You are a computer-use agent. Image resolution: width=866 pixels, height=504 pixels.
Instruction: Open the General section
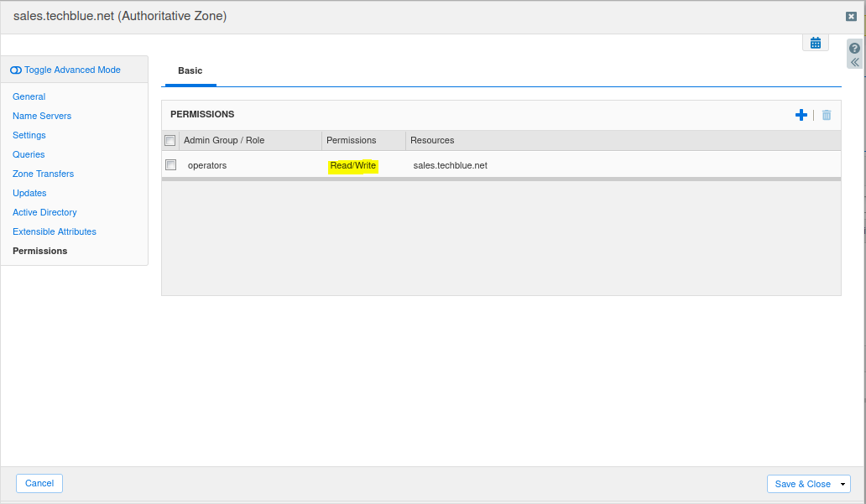point(29,96)
